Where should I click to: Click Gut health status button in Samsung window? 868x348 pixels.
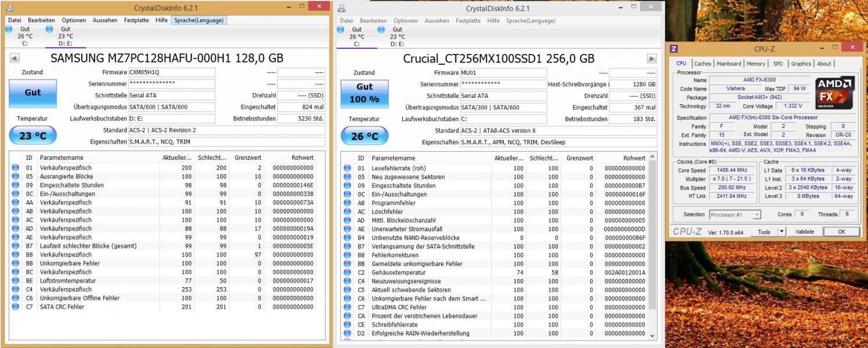pyautogui.click(x=33, y=93)
